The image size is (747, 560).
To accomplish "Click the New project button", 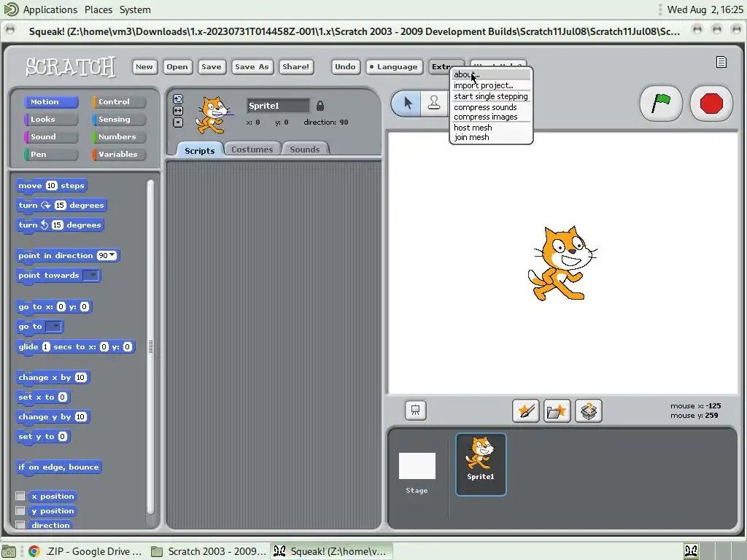I will 144,66.
